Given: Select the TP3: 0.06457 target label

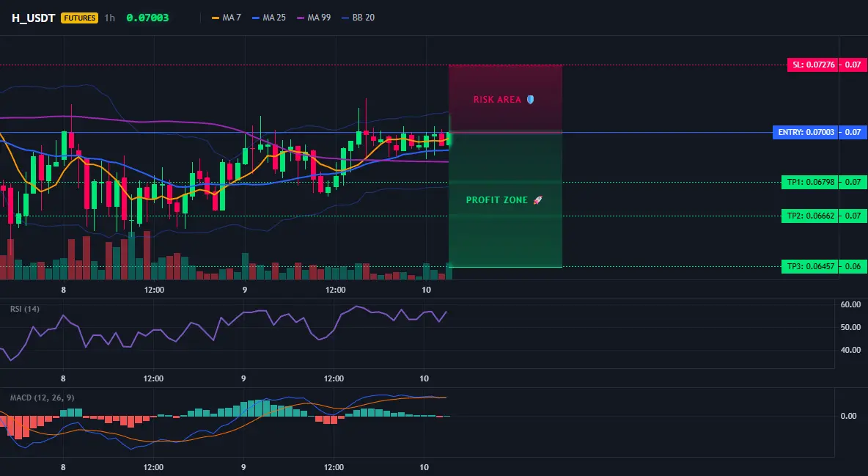Looking at the screenshot, I should point(809,266).
